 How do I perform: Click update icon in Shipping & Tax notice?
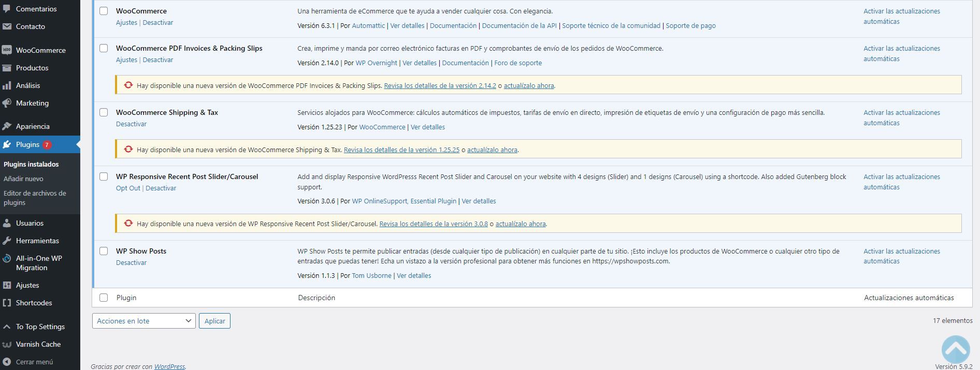(128, 150)
